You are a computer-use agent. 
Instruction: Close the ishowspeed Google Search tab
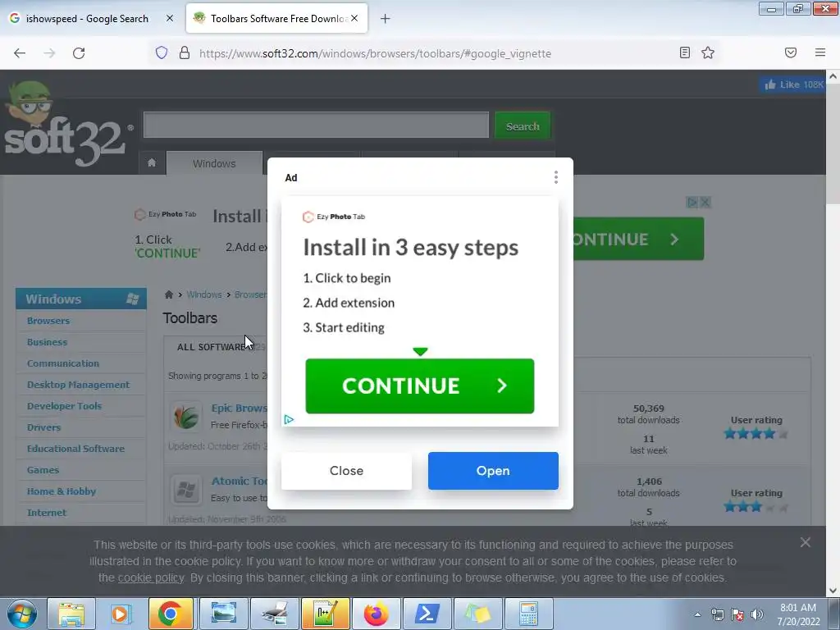(170, 18)
